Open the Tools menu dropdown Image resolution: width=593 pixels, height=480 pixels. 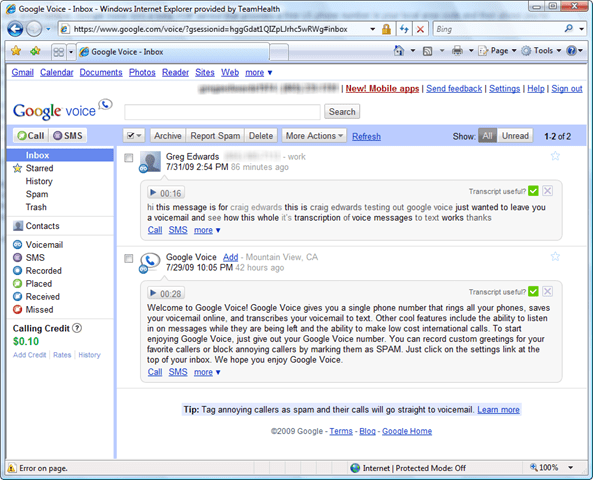point(541,51)
